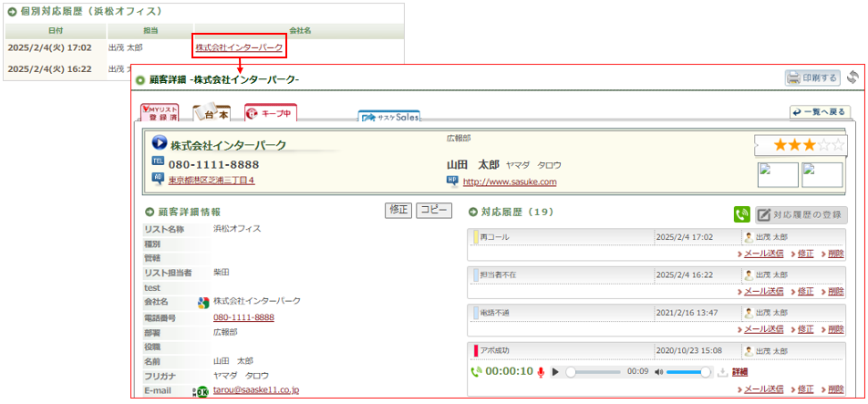Open the サスケSales tab
The image size is (868, 404).
(388, 116)
